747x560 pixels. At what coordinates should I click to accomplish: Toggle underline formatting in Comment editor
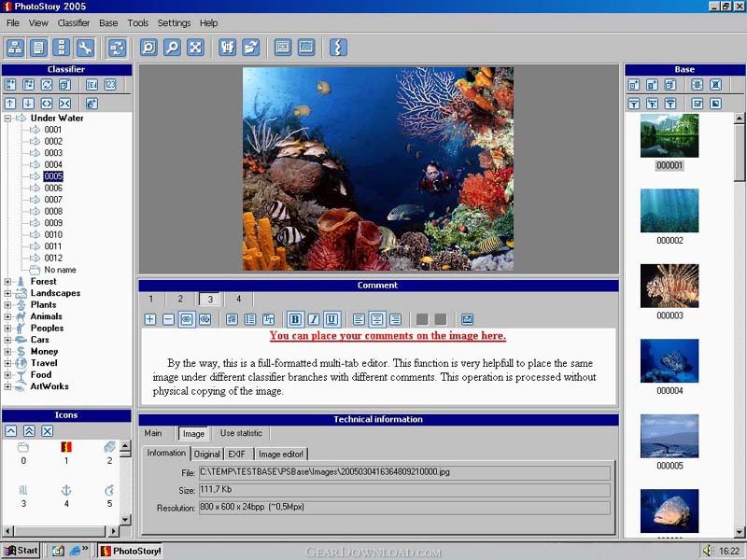(x=331, y=319)
